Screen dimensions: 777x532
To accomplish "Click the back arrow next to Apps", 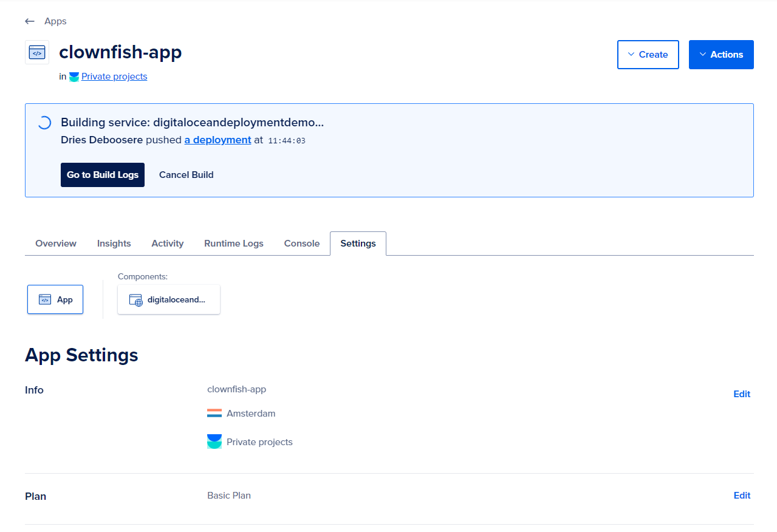I will click(x=30, y=21).
